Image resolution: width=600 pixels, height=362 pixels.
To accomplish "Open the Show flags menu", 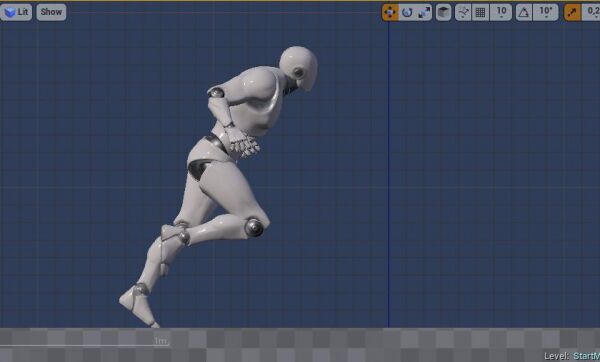I will (x=51, y=12).
